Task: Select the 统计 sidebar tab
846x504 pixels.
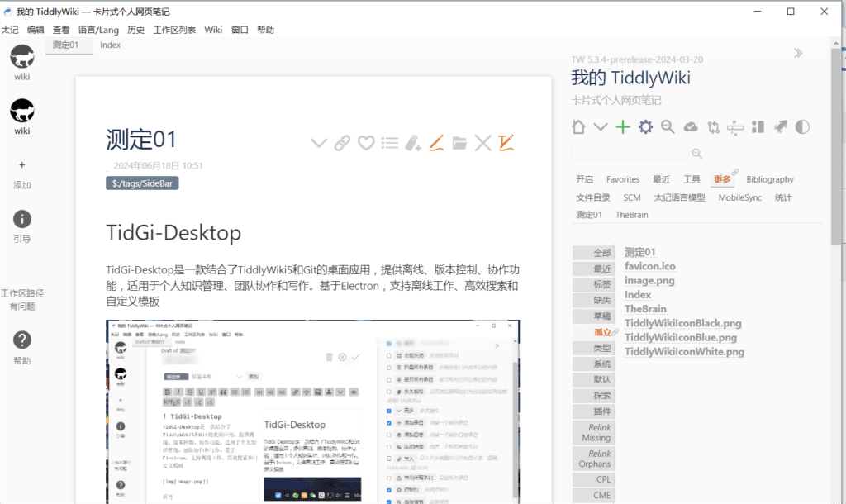Action: 783,197
